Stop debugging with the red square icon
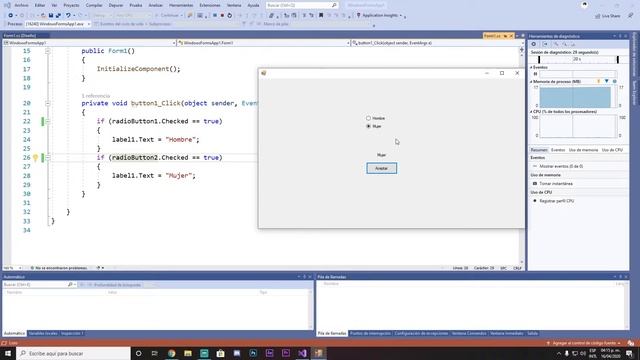 [x=222, y=16]
